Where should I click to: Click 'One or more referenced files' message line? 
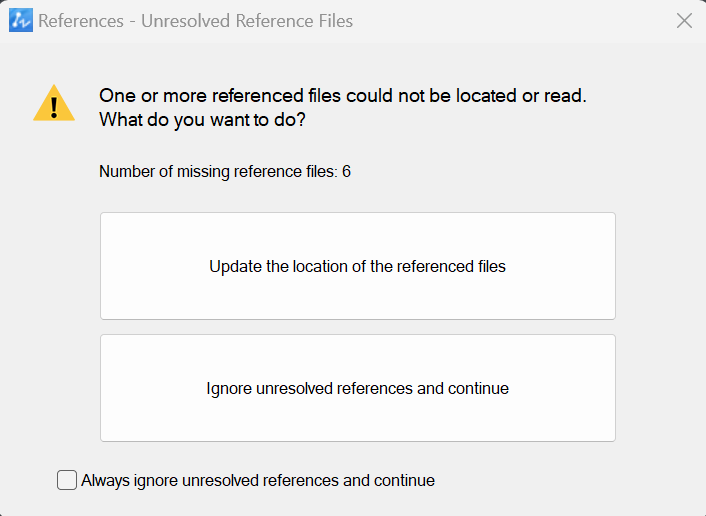click(343, 95)
